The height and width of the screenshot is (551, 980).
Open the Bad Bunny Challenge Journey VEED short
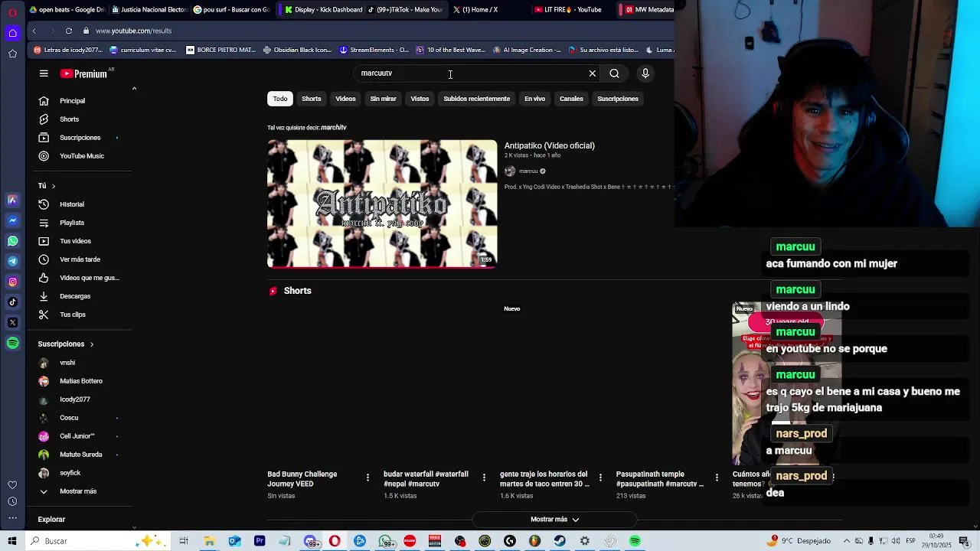[x=302, y=479]
